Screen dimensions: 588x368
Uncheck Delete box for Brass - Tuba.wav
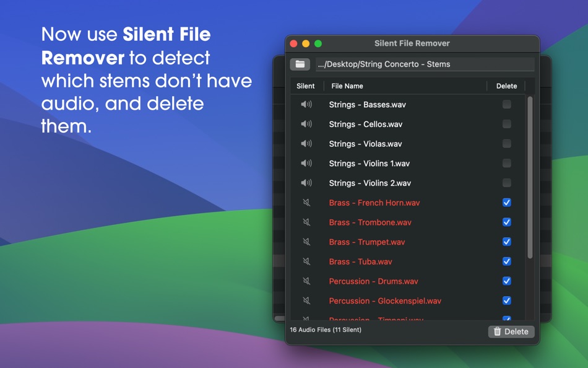point(507,261)
